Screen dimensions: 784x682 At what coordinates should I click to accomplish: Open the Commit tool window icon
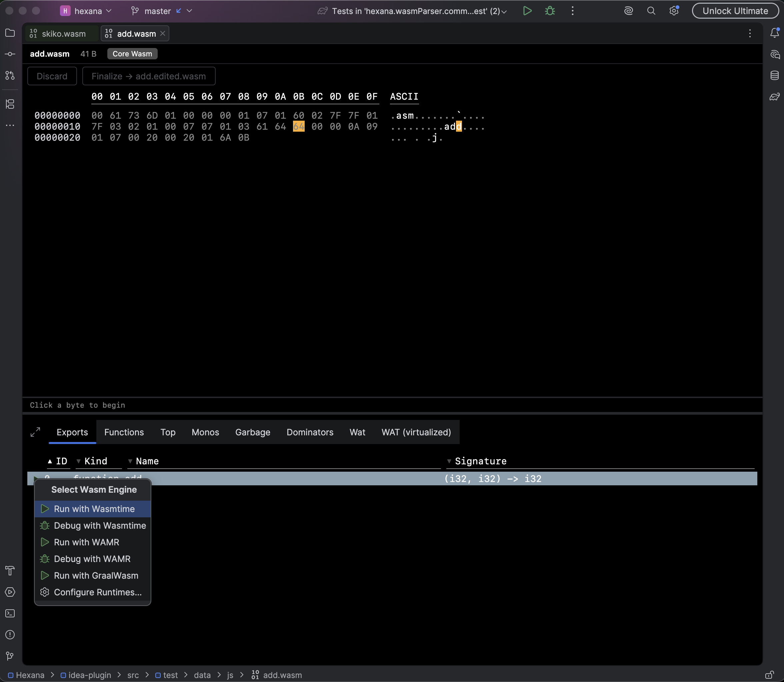point(10,54)
